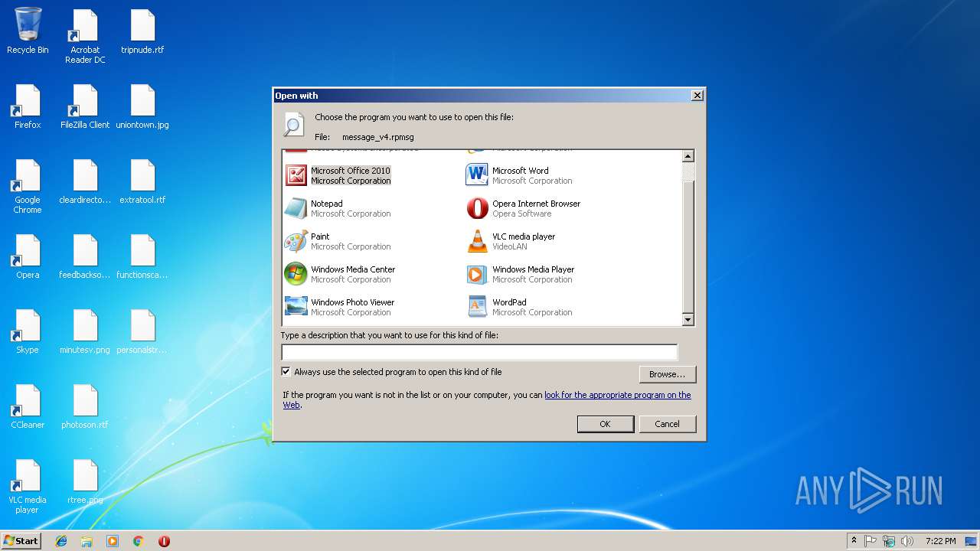Select the functionsca... desktop file
Image resolution: width=980 pixels, height=551 pixels.
[x=142, y=256]
